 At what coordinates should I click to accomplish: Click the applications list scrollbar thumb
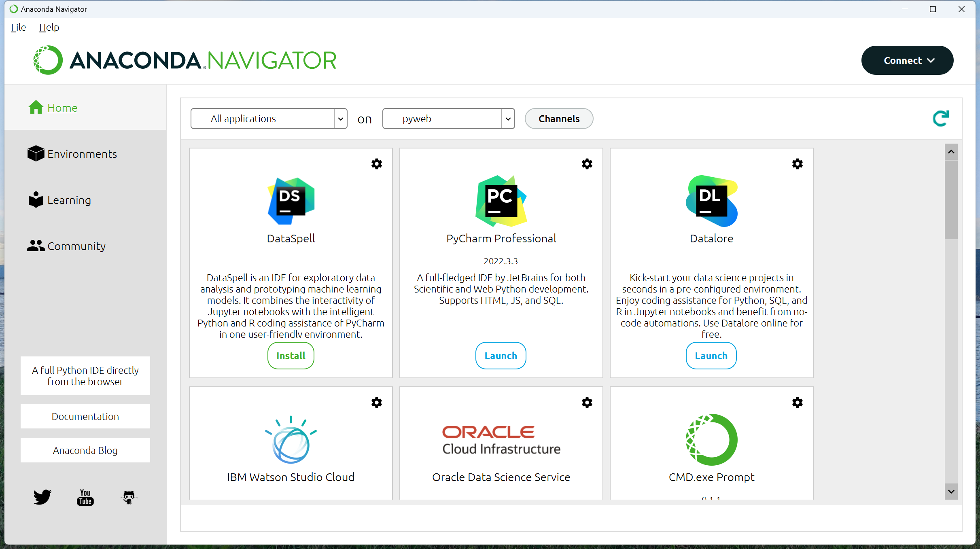(x=951, y=200)
